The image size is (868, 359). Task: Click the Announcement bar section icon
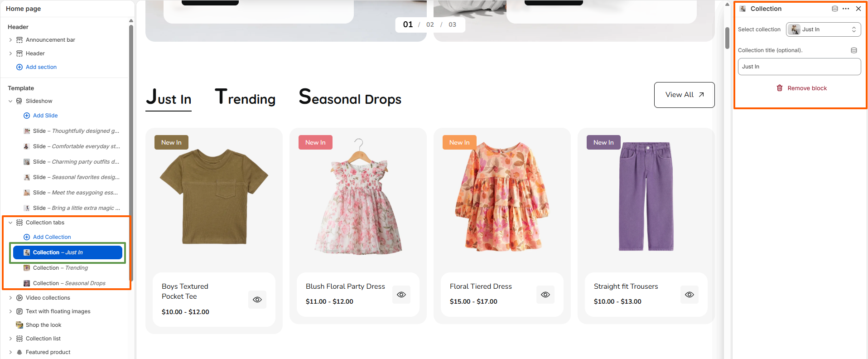19,40
